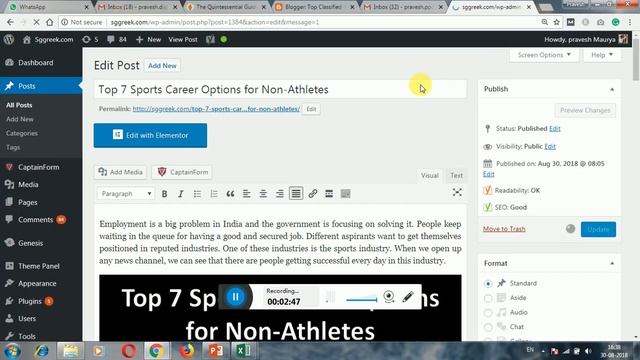Edit the post Status link
The image size is (640, 360).
tap(555, 129)
